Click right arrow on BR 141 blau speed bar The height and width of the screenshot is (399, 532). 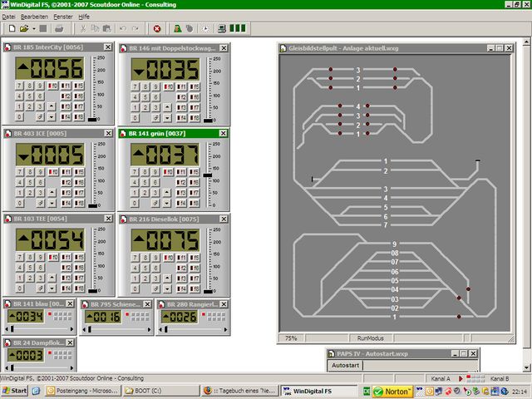pos(71,329)
